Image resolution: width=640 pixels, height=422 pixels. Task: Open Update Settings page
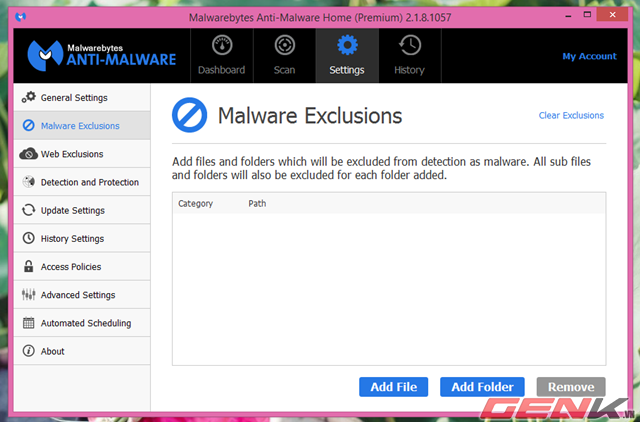coord(82,210)
